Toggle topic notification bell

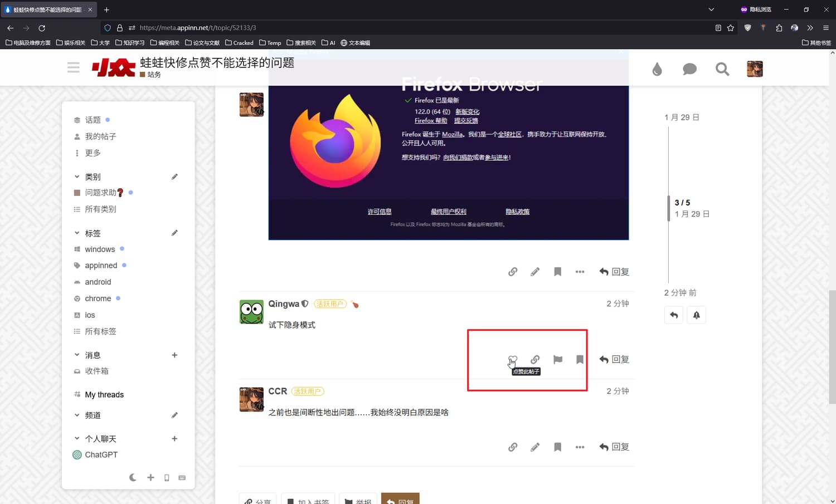pos(696,315)
